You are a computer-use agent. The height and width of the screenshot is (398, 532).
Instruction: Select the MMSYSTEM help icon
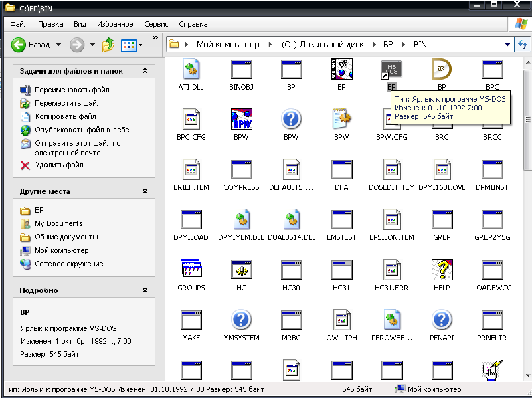pos(241,320)
